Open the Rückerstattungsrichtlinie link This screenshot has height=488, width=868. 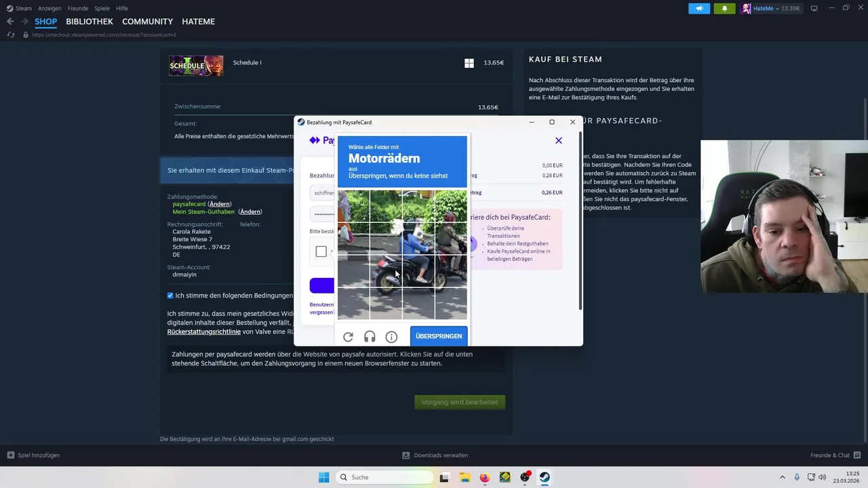204,332
